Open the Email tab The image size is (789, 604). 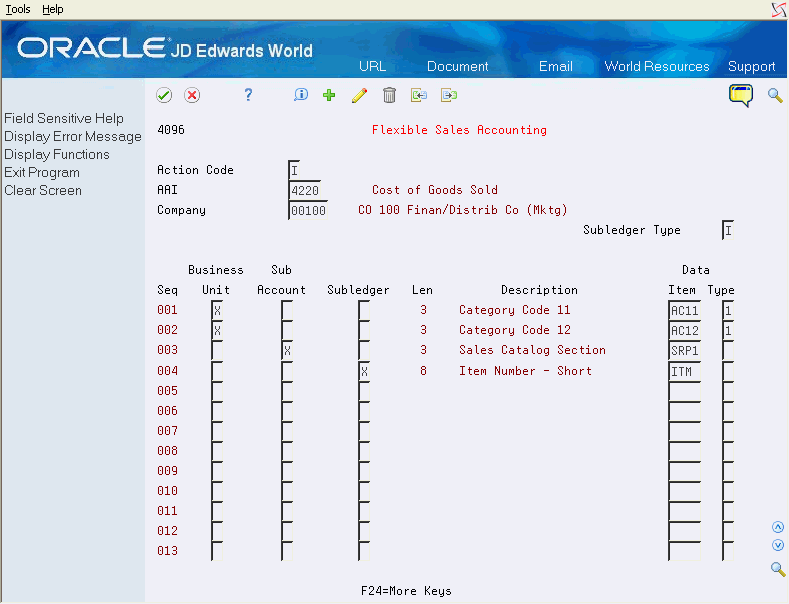tap(556, 66)
